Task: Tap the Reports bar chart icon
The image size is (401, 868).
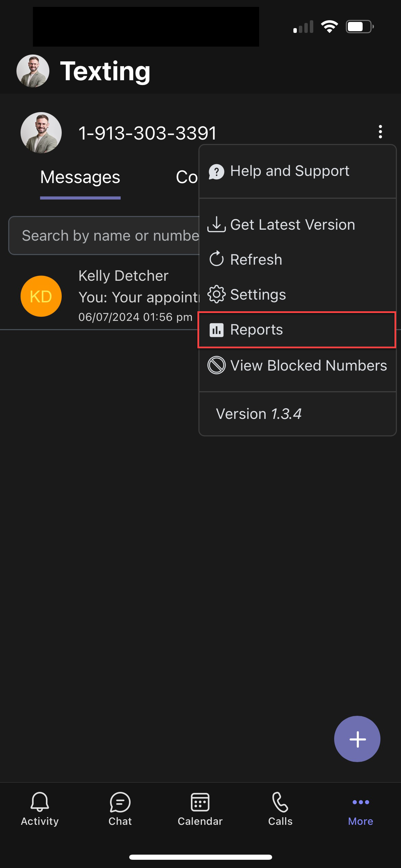Action: pos(216,330)
